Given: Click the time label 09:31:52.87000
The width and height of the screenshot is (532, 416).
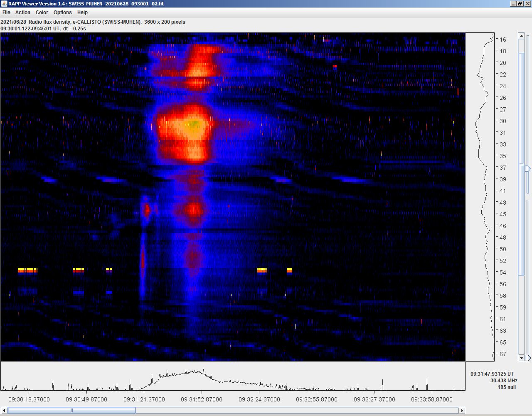Looking at the screenshot, I should click(202, 399).
